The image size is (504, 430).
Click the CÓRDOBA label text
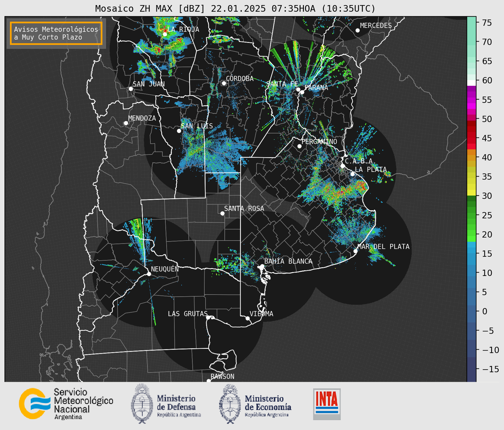(x=240, y=78)
